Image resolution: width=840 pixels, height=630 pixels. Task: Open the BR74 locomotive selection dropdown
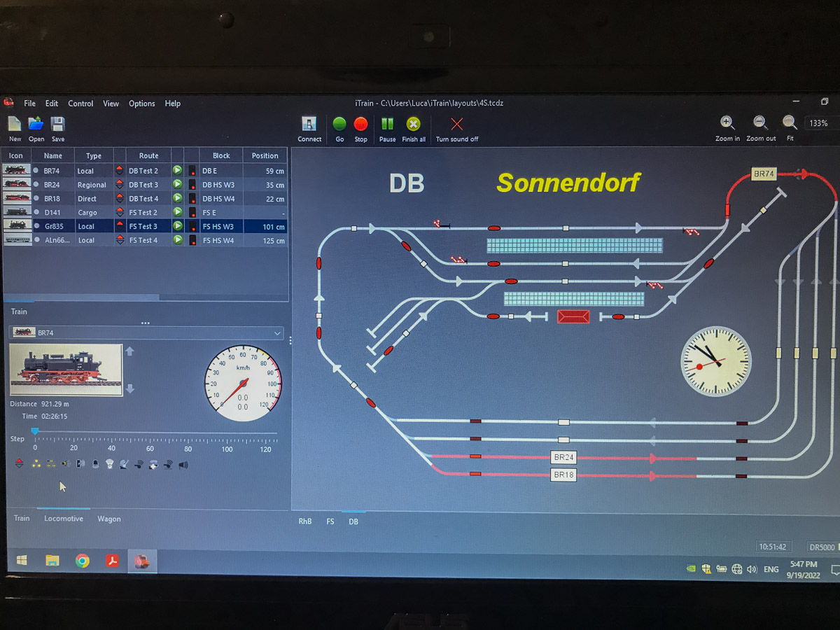(278, 333)
